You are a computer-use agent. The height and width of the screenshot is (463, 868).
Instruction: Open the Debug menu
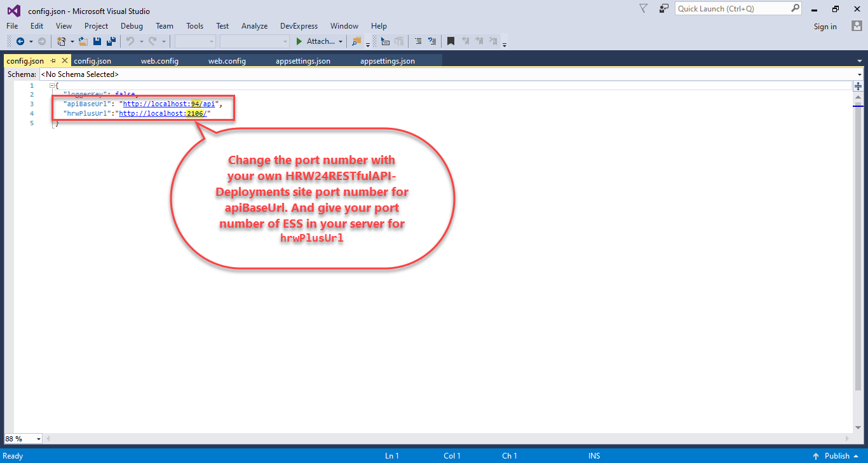coord(132,26)
